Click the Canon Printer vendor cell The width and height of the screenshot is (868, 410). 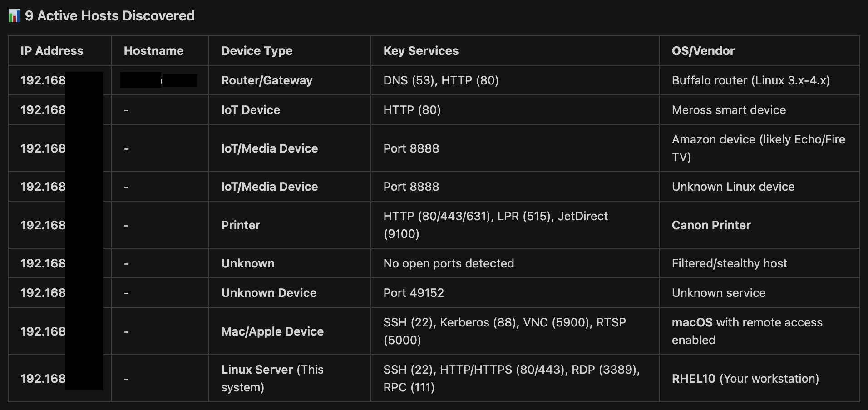click(711, 225)
